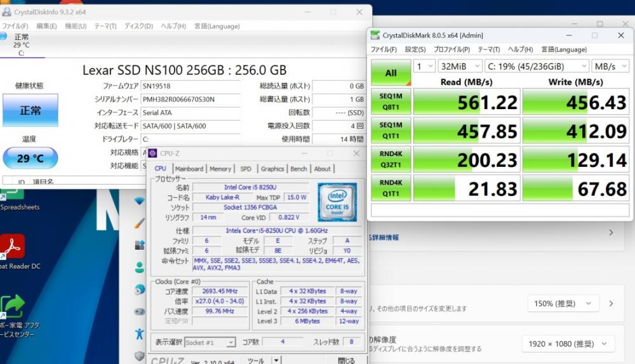
Task: Click the blue 正常 health status button
Action: point(30,110)
